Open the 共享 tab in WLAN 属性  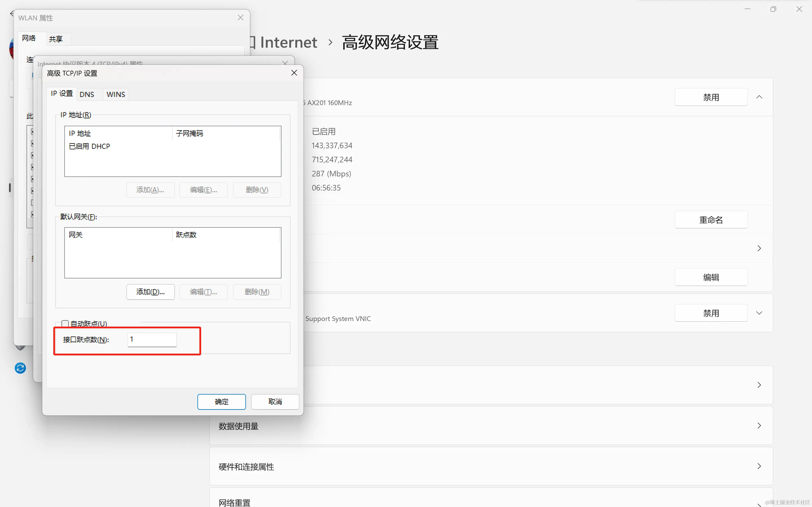(56, 39)
